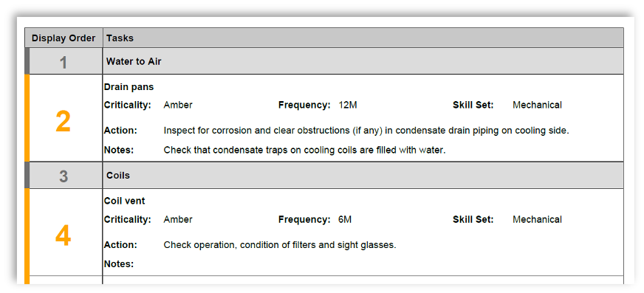Click the Drain pans task title
The width and height of the screenshot is (644, 293).
(129, 87)
